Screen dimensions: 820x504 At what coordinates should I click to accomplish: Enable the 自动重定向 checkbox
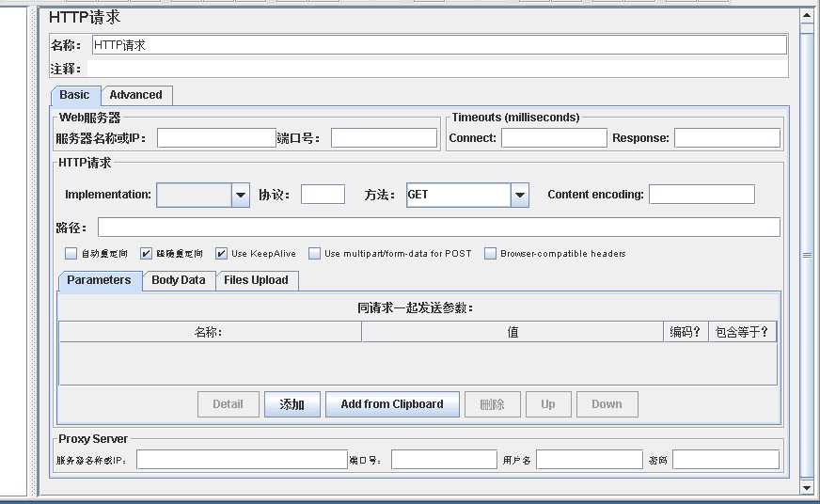tap(71, 254)
